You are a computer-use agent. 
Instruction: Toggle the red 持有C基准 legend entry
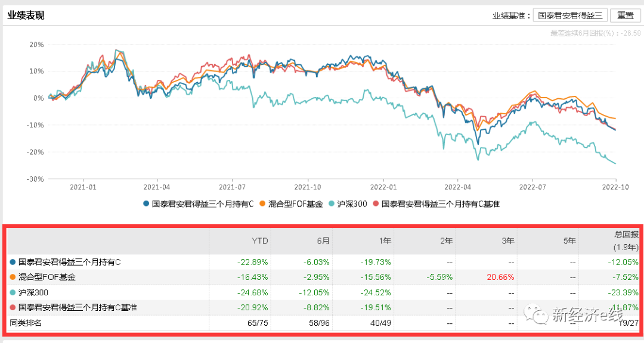click(436, 204)
